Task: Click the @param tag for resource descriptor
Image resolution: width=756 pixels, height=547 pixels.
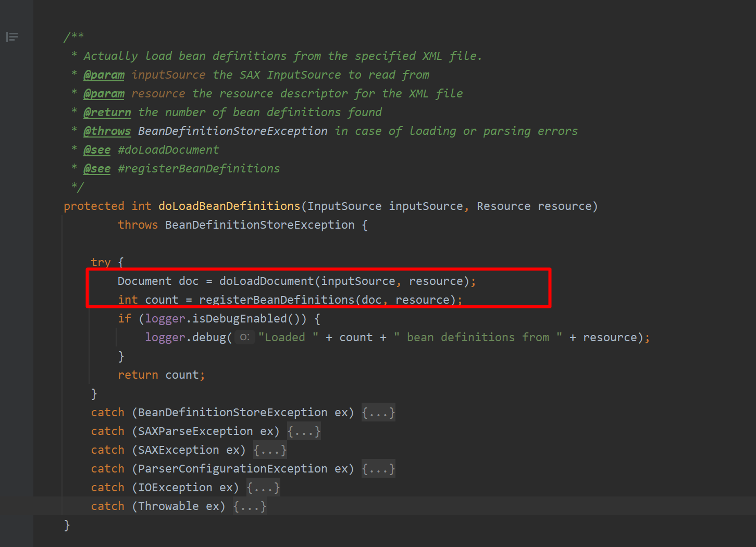Action: (104, 94)
